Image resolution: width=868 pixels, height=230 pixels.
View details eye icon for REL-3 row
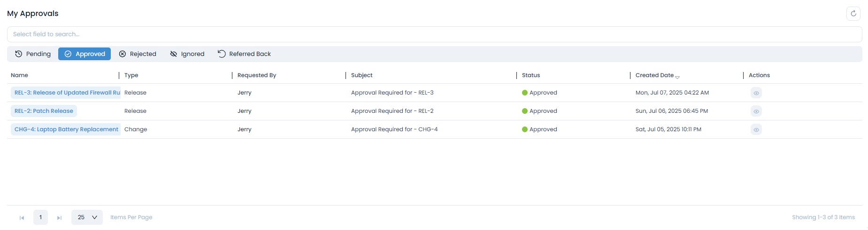pos(756,93)
